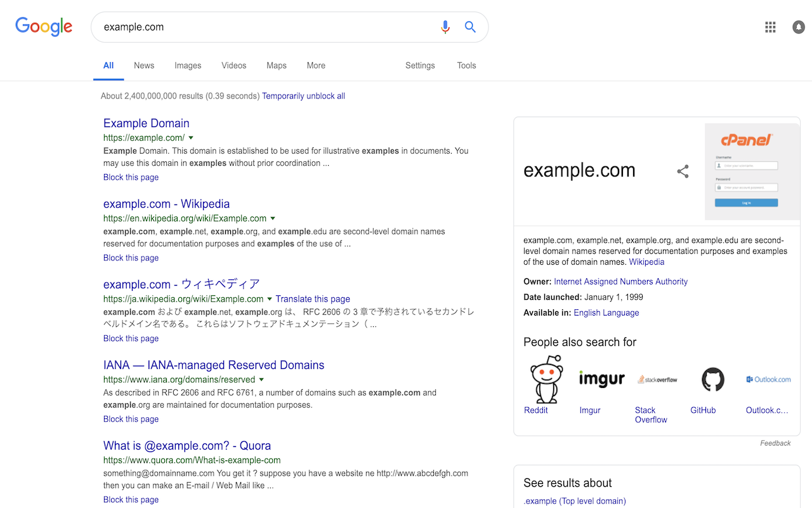Open the example.com - ウィキペディア result
The image size is (812, 508).
pyautogui.click(x=182, y=284)
